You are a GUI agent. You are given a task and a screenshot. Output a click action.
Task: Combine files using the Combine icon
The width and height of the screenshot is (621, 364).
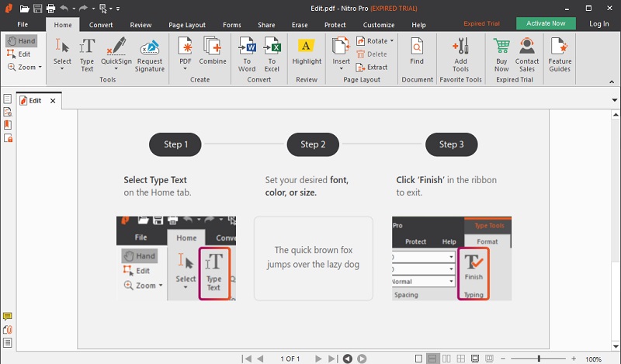212,53
